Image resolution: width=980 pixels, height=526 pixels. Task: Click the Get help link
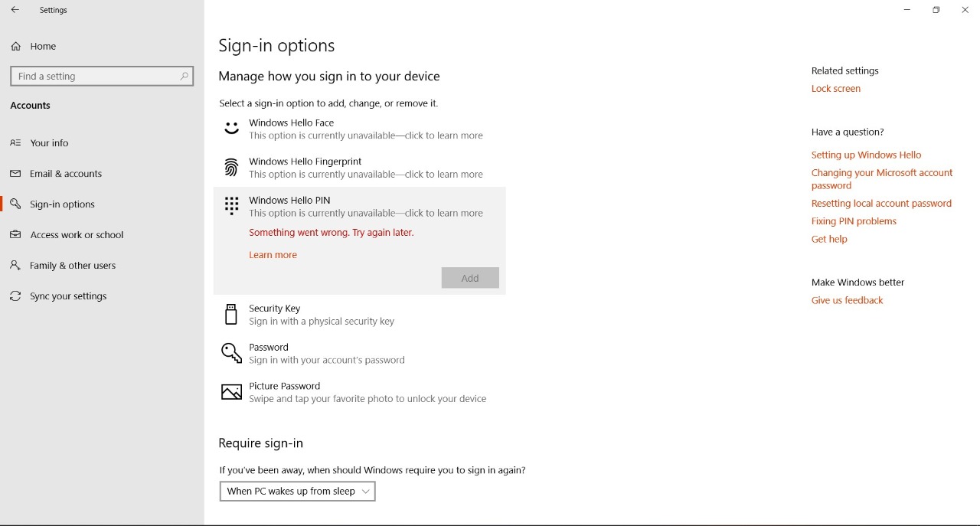coord(829,240)
